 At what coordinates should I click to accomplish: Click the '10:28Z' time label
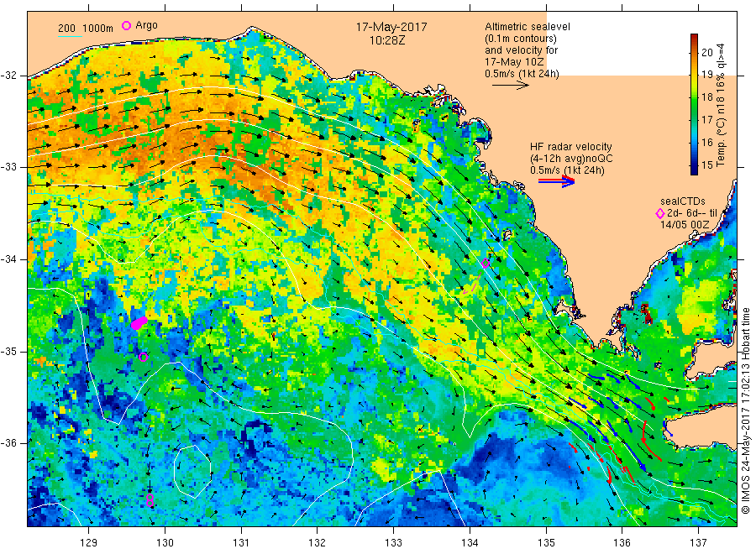(387, 40)
